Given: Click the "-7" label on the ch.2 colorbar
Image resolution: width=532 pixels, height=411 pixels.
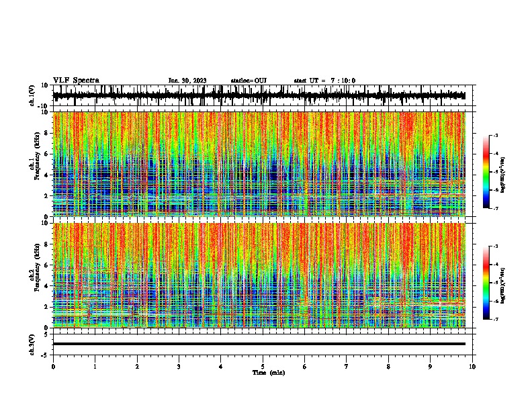Looking at the screenshot, I should (496, 319).
